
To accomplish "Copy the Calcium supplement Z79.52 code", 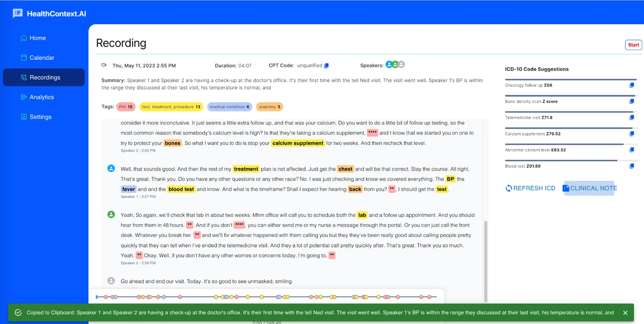I will (631, 133).
